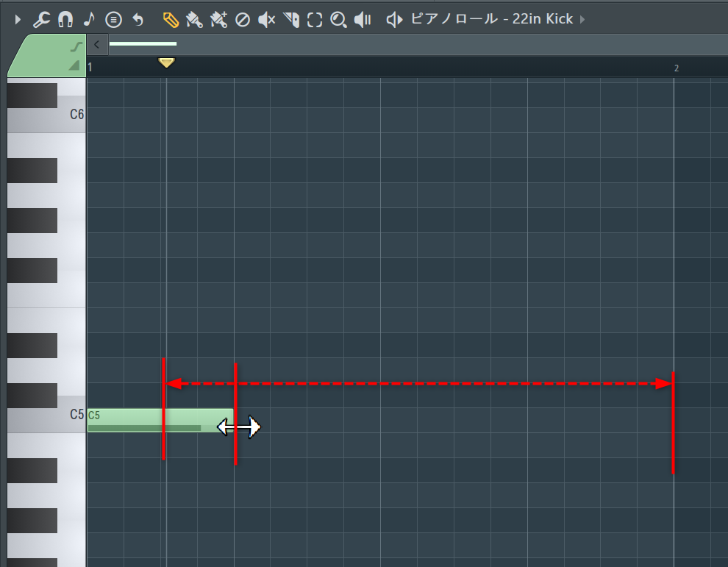Open the piano roll menu arrow
The width and height of the screenshot is (728, 567).
[18, 19]
